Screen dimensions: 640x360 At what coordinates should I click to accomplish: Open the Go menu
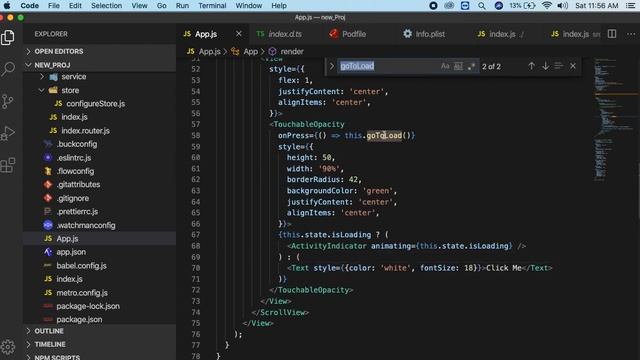(162, 6)
